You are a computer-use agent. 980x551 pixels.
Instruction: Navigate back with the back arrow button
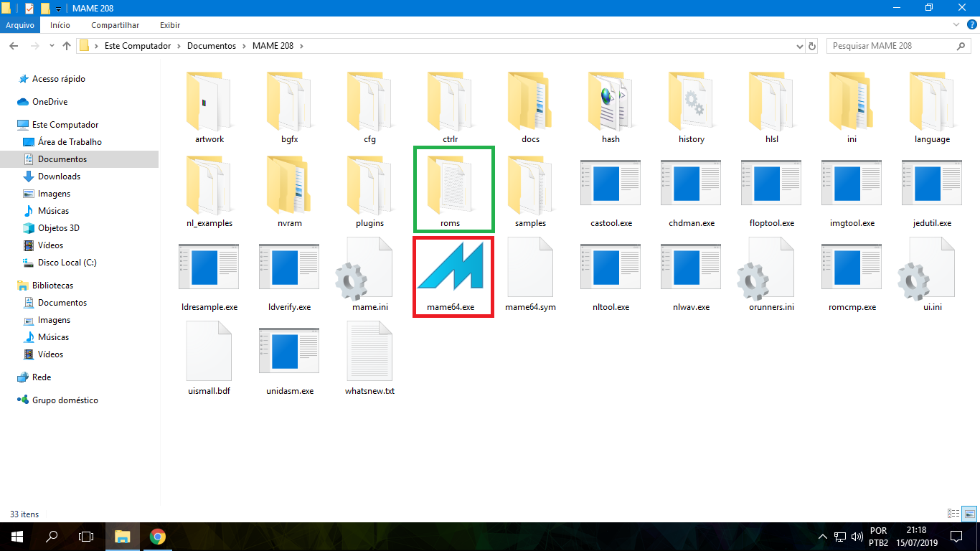tap(13, 45)
